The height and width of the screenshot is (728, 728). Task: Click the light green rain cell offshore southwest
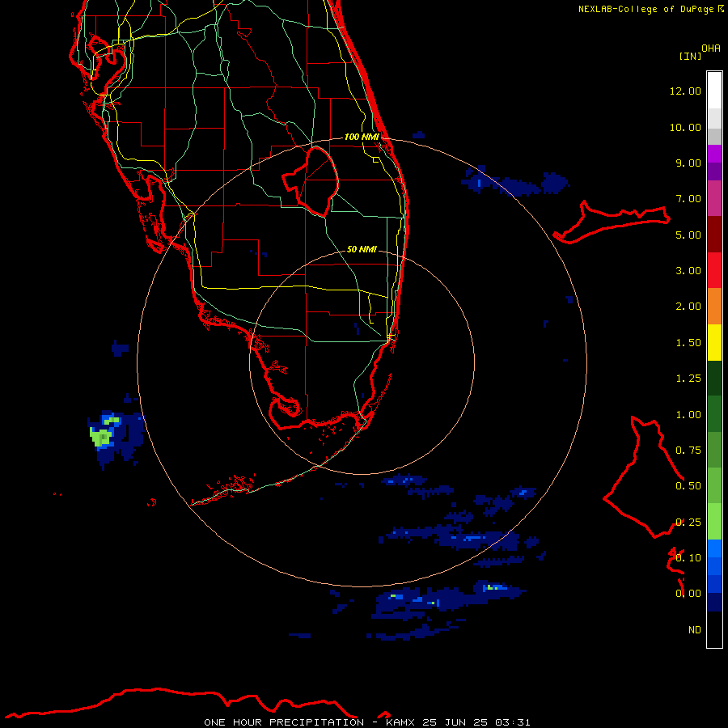101,437
